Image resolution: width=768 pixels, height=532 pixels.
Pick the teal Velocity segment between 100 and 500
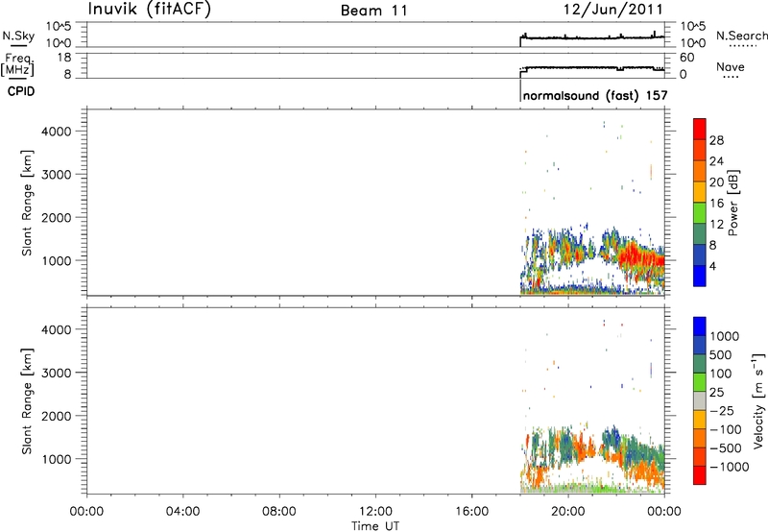point(700,364)
